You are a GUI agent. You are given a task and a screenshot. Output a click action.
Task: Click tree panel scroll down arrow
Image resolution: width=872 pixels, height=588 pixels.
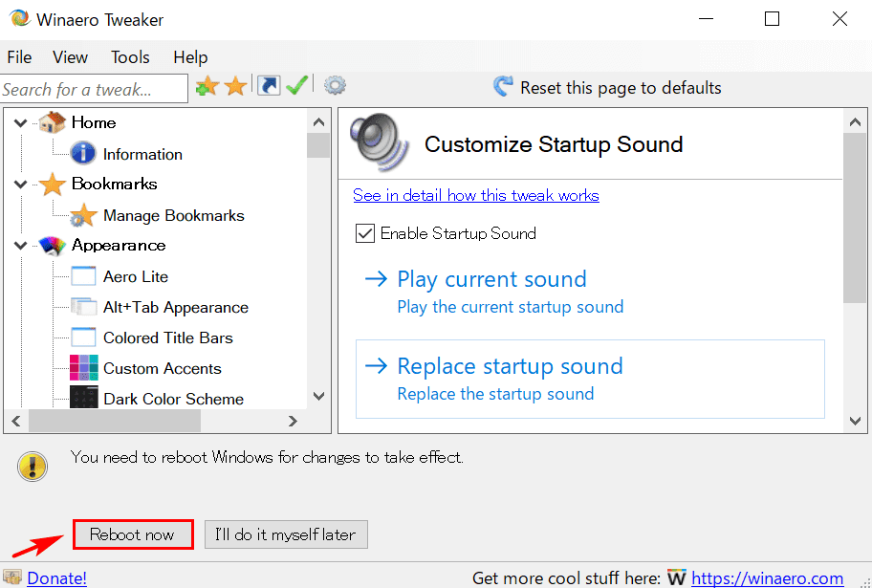(x=318, y=397)
